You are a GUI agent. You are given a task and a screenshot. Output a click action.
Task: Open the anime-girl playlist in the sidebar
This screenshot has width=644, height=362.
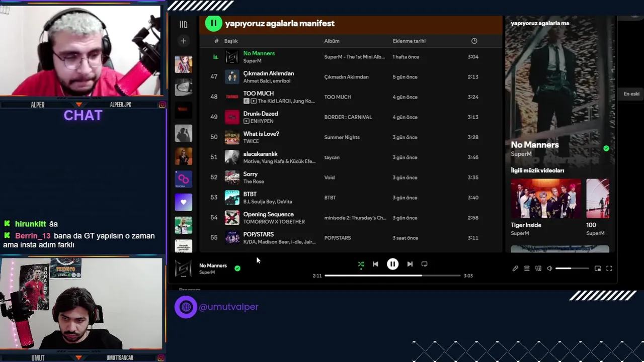pos(183,64)
